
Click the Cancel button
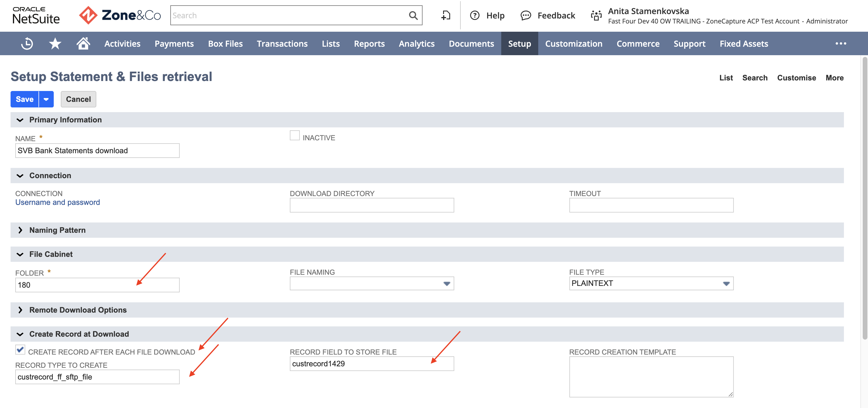point(78,99)
